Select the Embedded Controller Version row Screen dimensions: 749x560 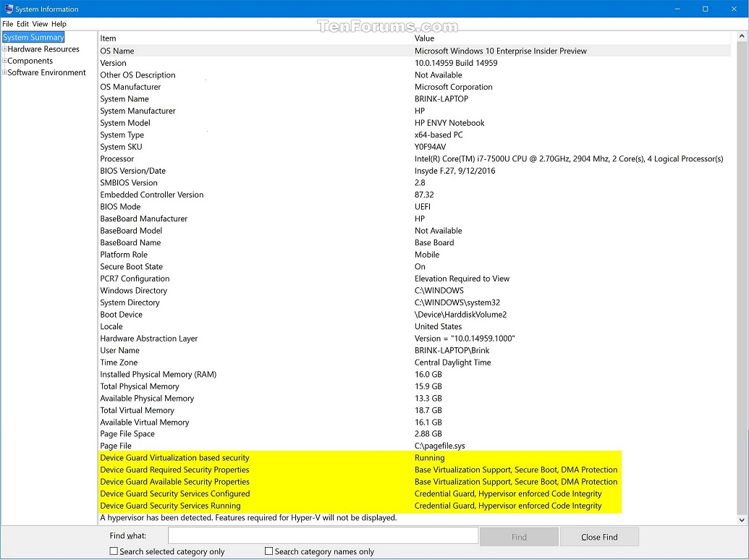tap(415, 195)
